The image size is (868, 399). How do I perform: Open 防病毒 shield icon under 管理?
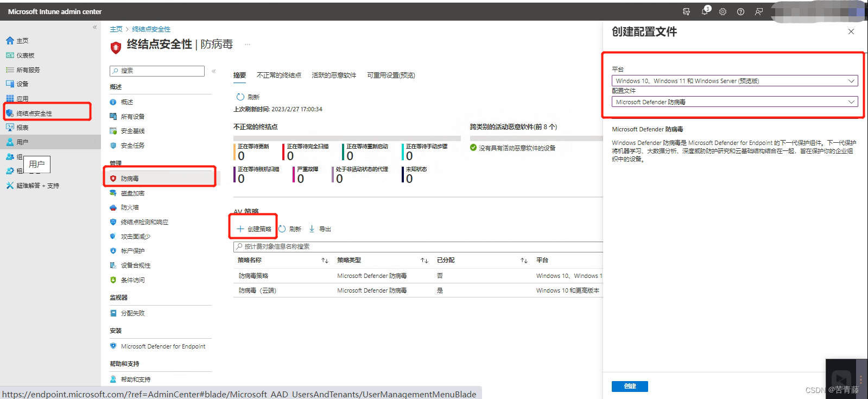pos(113,179)
